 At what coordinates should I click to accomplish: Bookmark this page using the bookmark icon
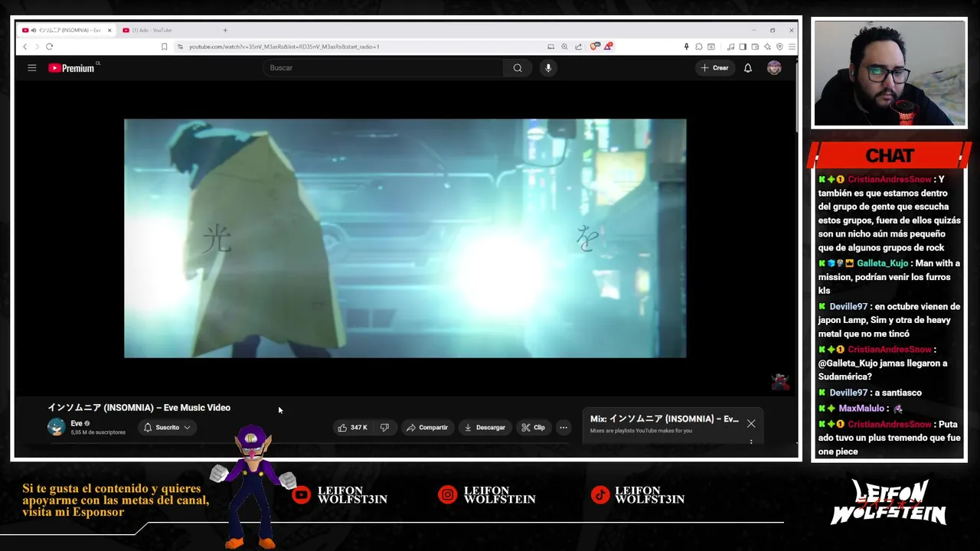[x=164, y=47]
